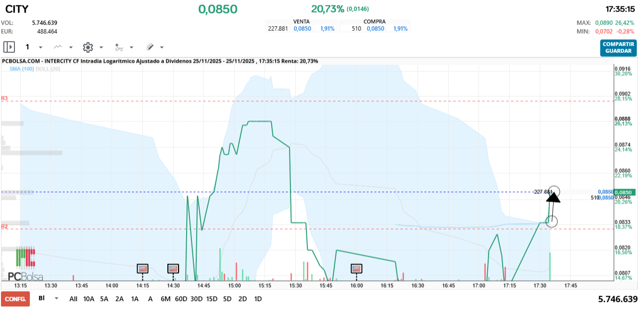Select the 5A time range
Image resolution: width=644 pixels, height=309 pixels.
point(104,299)
